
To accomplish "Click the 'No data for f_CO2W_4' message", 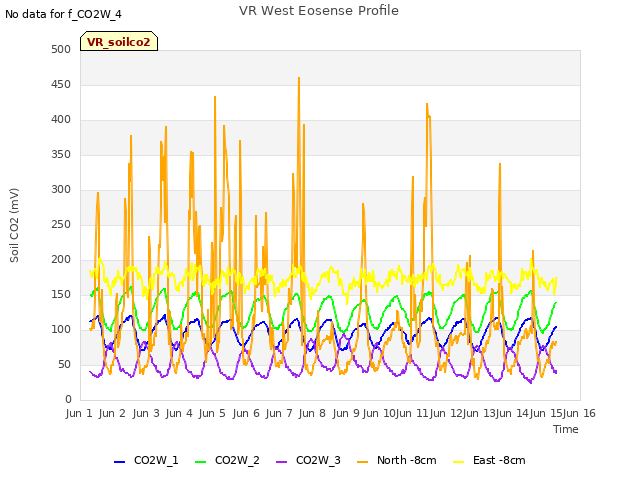I will [x=63, y=14].
